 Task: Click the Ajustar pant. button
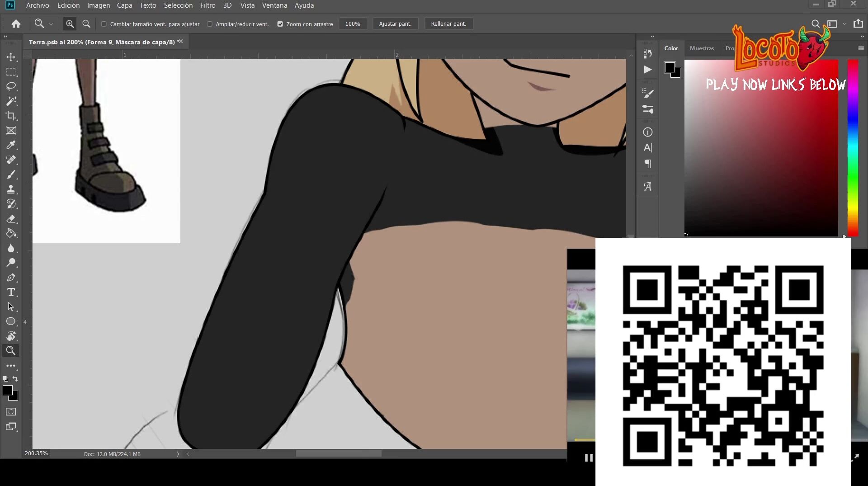pyautogui.click(x=395, y=24)
